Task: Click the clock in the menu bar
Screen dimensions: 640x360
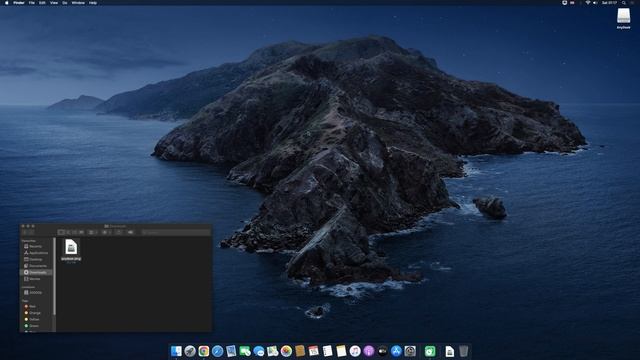Action: (609, 2)
